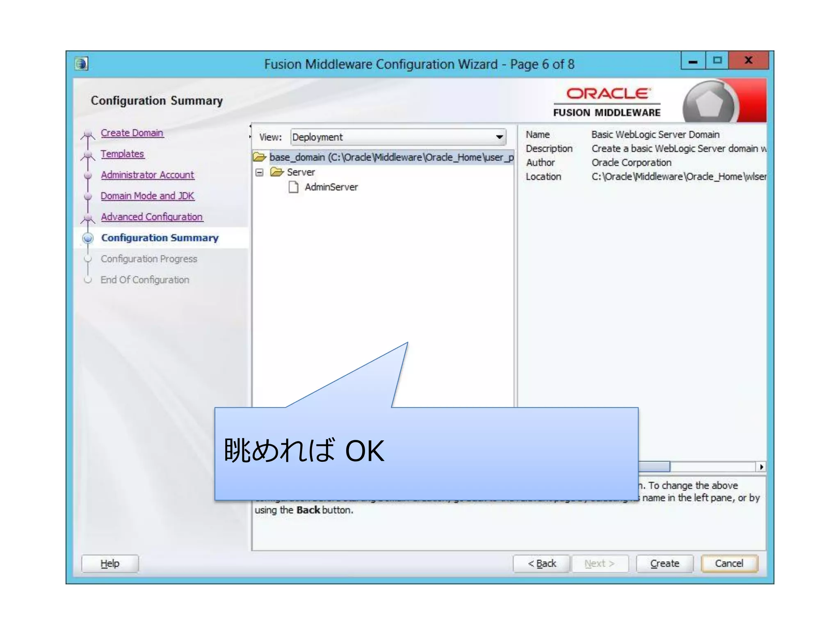
Task: Select AdminServer in the deployment tree
Action: [331, 187]
